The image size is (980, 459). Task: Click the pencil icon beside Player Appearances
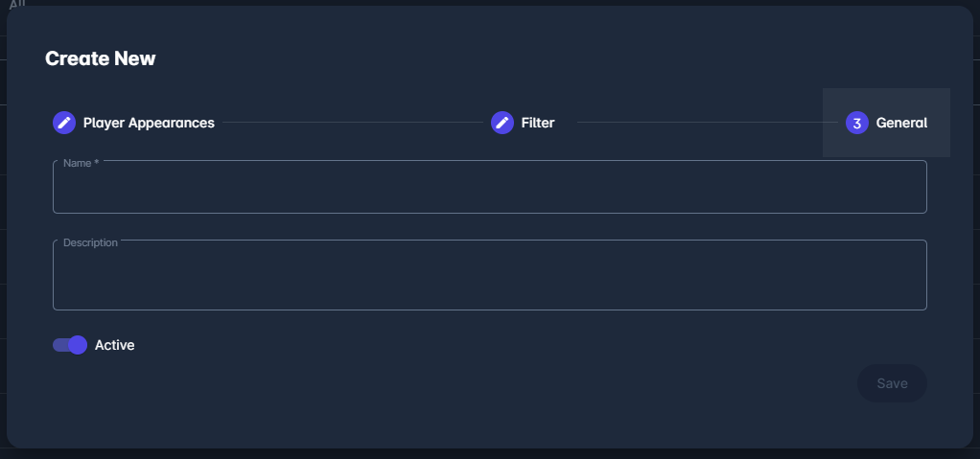click(x=63, y=123)
